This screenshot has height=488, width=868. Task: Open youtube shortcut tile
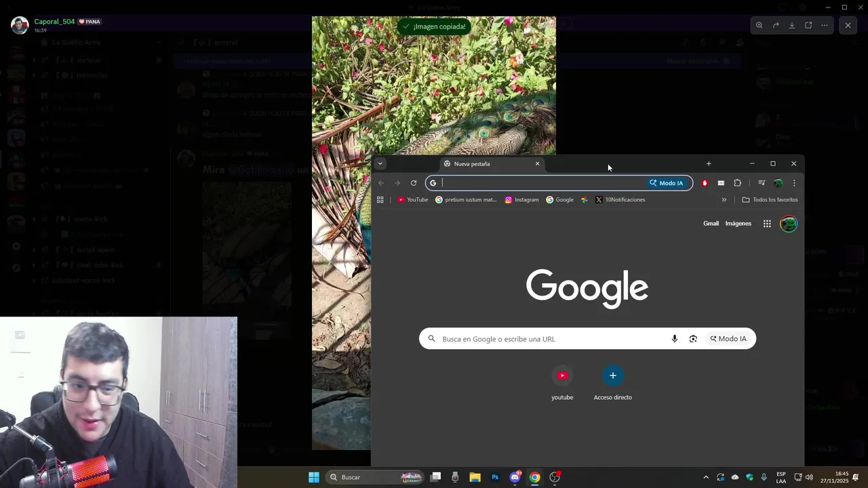pos(562,384)
